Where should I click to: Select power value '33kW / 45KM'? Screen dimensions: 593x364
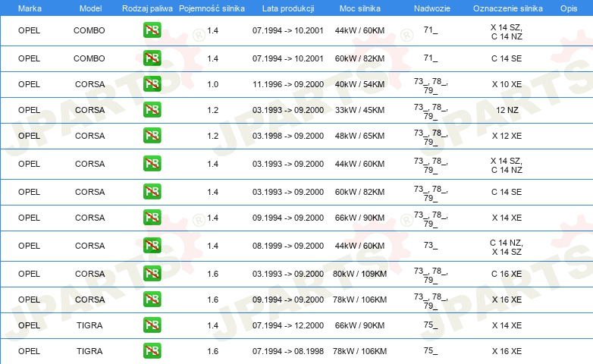pyautogui.click(x=359, y=110)
